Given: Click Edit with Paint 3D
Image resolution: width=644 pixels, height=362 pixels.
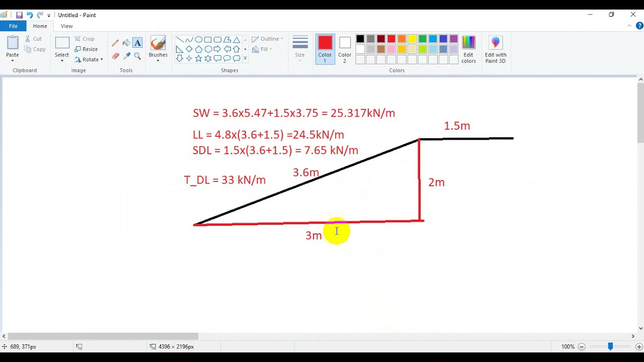Looking at the screenshot, I should [x=496, y=49].
